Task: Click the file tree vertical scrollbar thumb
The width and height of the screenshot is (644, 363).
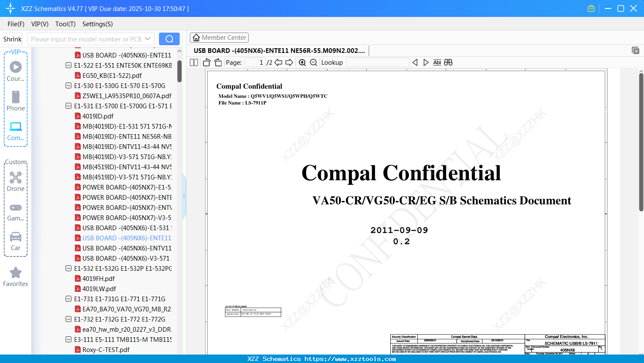Action: tap(179, 71)
